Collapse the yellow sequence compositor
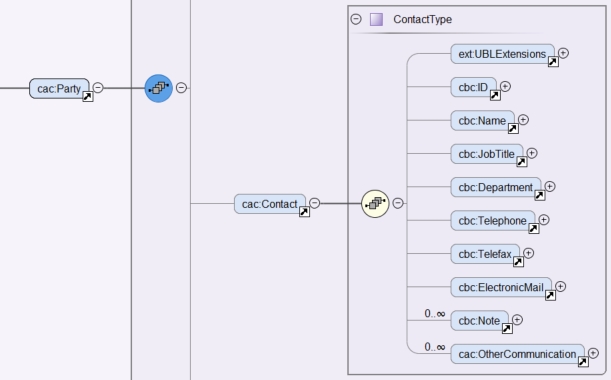611x380 pixels. coord(398,203)
